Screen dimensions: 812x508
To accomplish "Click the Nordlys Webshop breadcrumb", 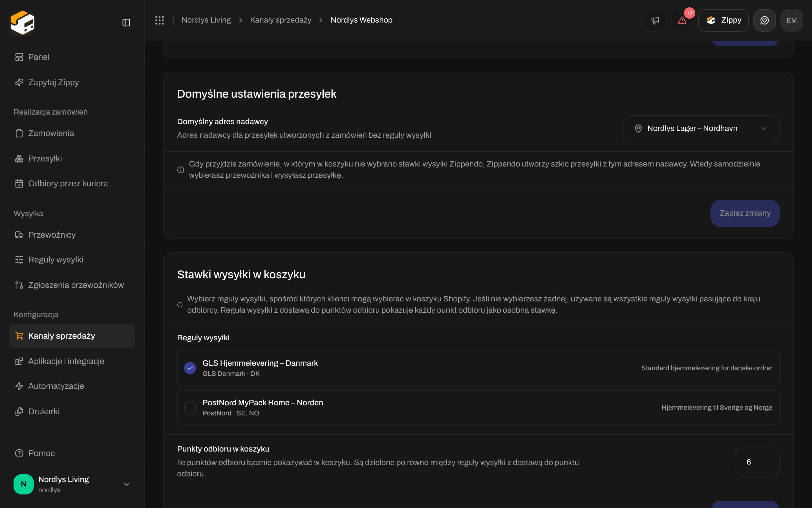I will tap(361, 20).
